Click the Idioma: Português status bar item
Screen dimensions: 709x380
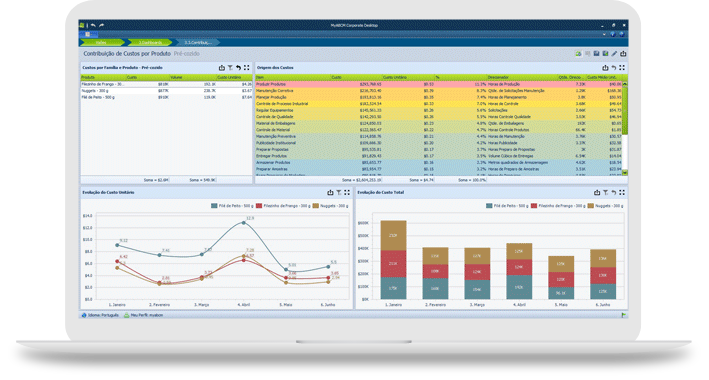point(100,315)
